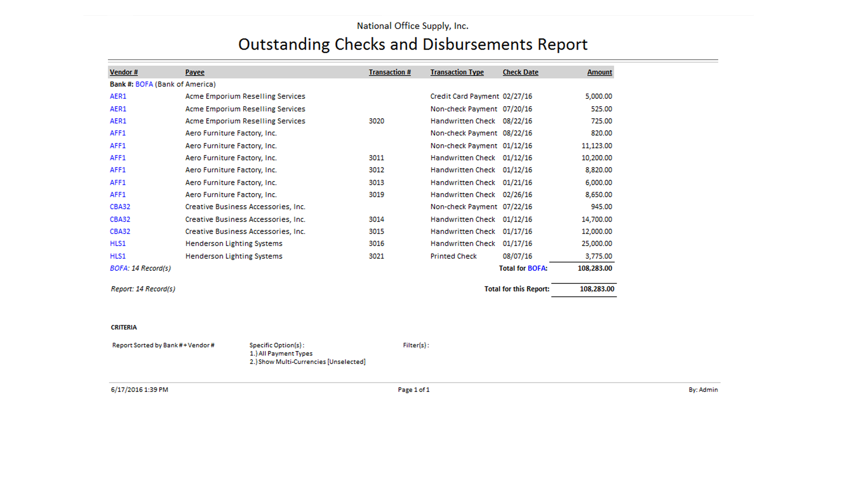
Task: Open AFF1 vendor link for transaction 3019
Action: click(117, 195)
